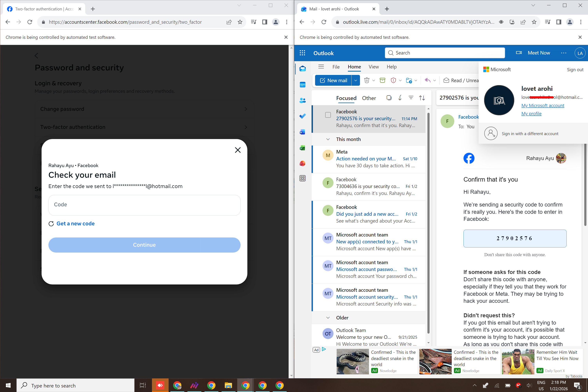
Task: Open the Windows notification center
Action: click(x=577, y=386)
